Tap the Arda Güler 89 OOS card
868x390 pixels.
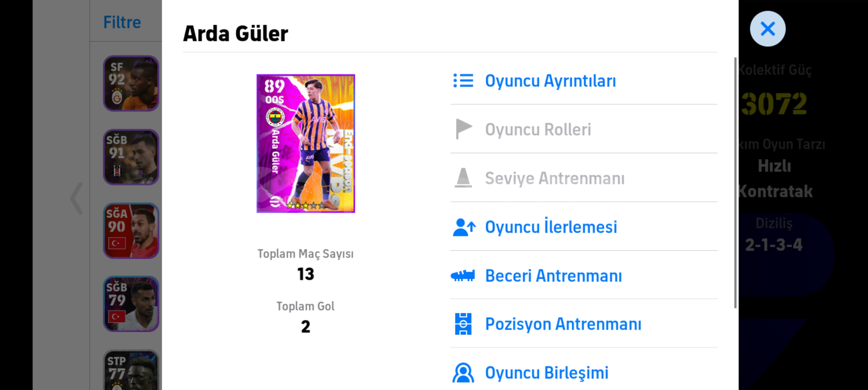(306, 143)
